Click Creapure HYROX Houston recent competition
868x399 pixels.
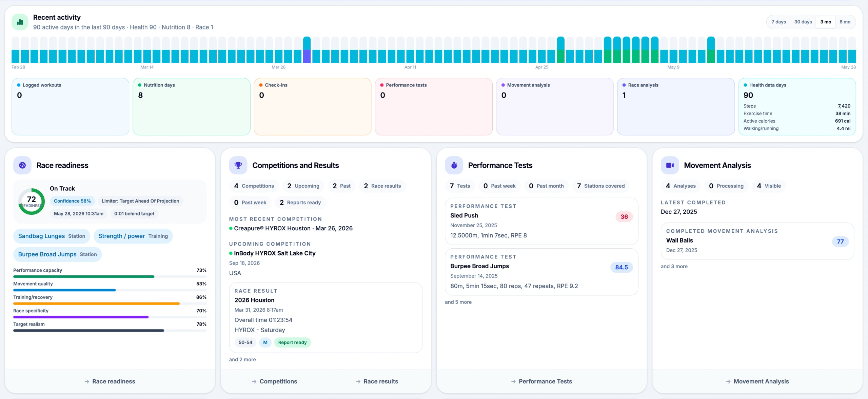click(x=293, y=229)
